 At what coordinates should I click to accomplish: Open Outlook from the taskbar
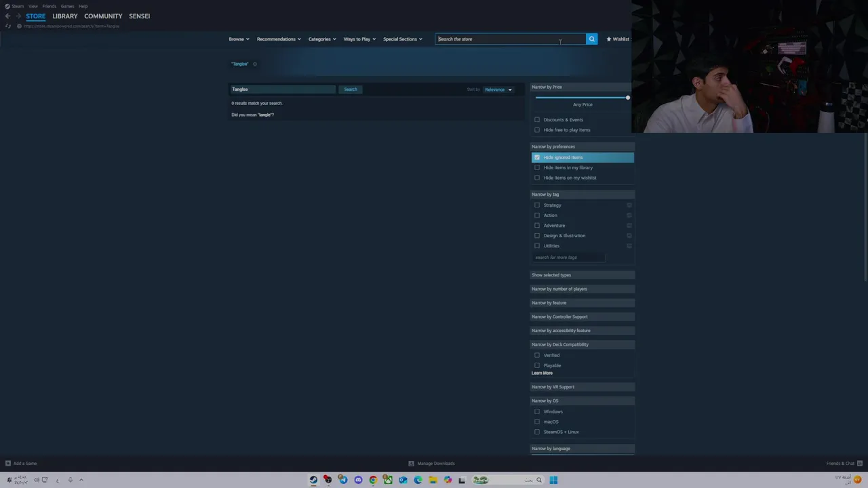(x=403, y=480)
